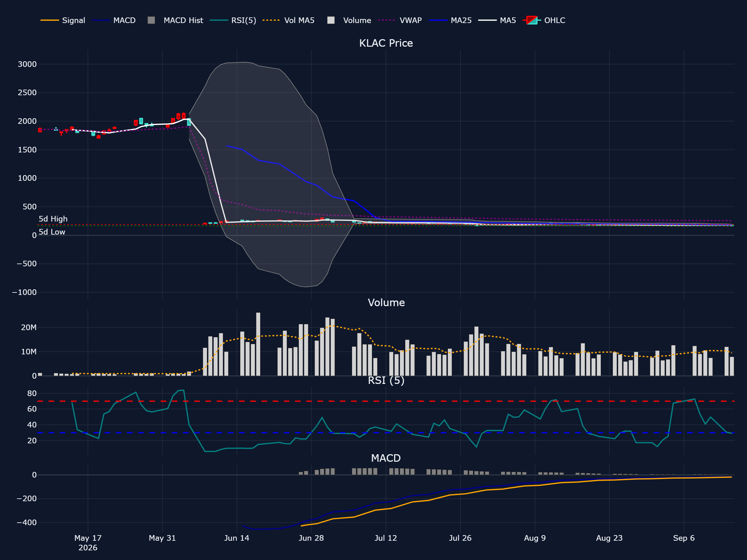
Task: Click the Jun 14 date axis label
Action: pos(237,538)
